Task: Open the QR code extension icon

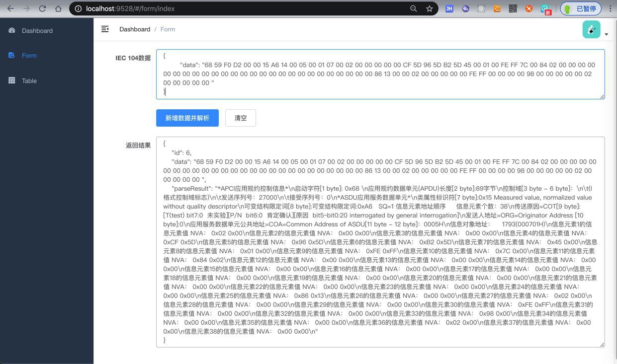Action: (513, 8)
